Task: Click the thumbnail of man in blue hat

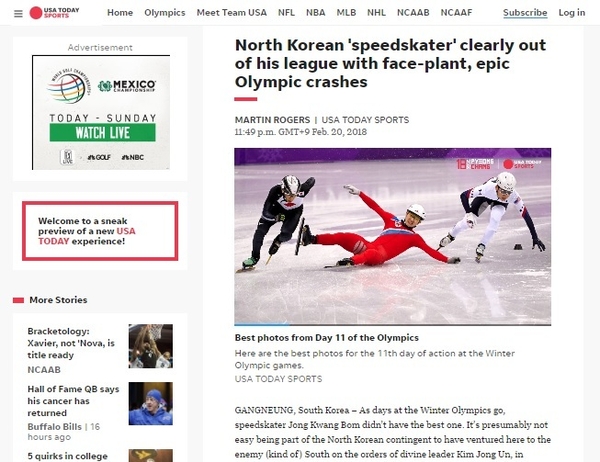Action: tap(151, 403)
